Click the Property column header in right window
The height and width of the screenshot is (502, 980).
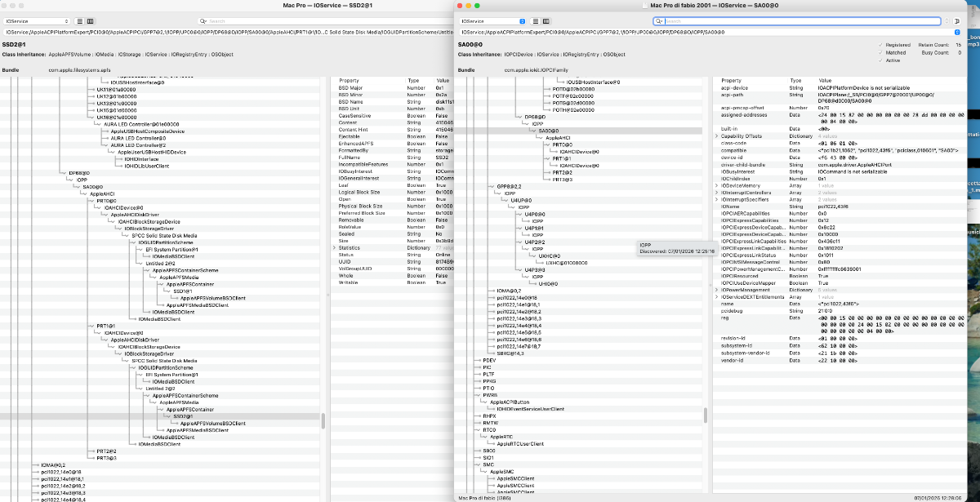[732, 81]
